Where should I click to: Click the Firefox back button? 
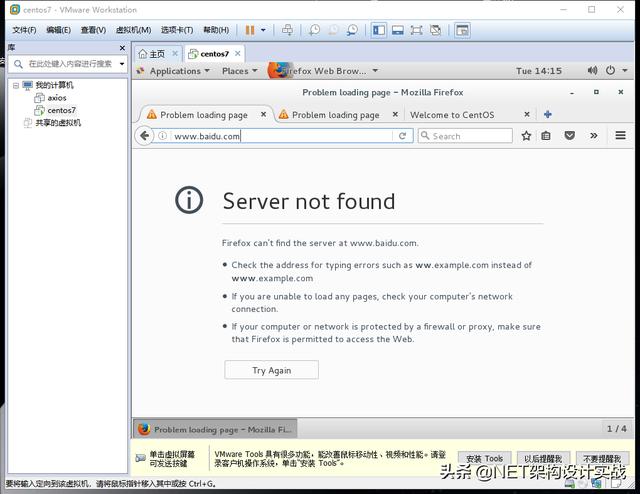144,136
